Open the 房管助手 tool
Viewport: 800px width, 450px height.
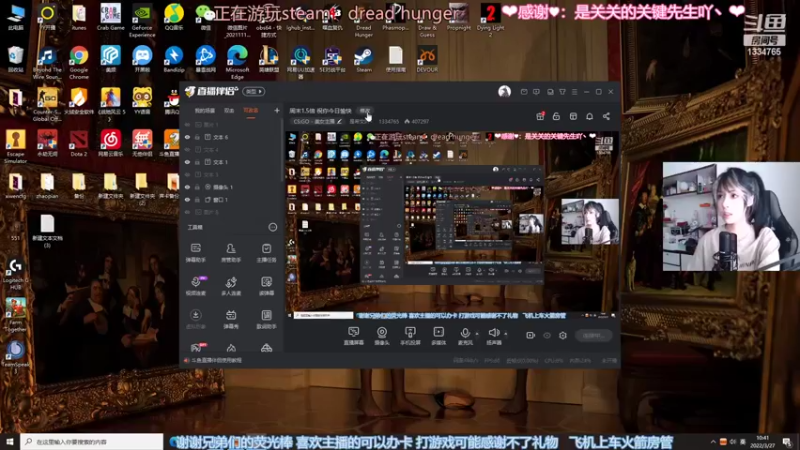point(231,253)
